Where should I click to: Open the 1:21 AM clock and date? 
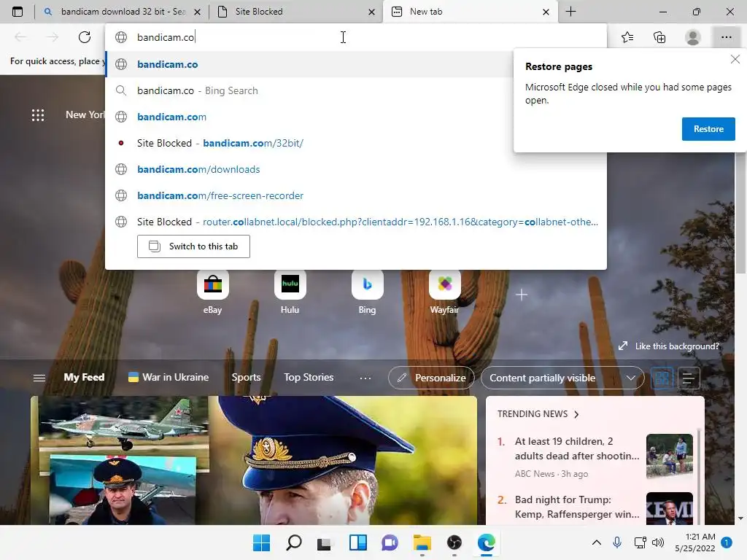tap(695, 542)
